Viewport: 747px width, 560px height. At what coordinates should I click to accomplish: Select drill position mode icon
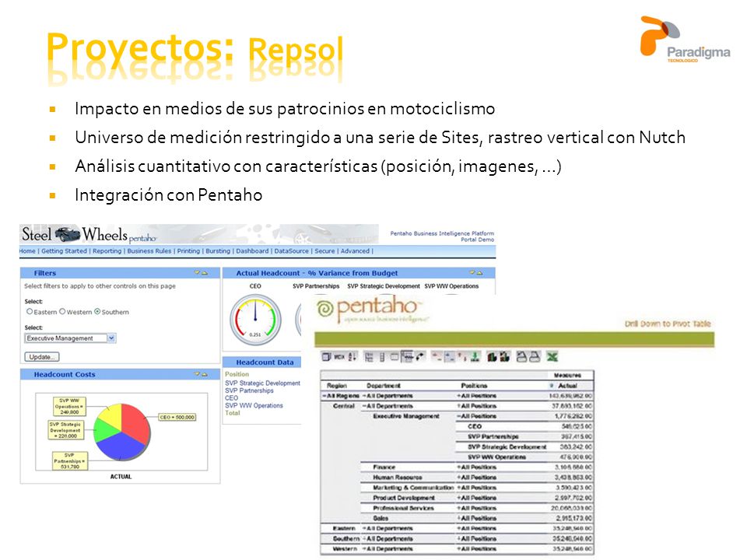click(449, 357)
